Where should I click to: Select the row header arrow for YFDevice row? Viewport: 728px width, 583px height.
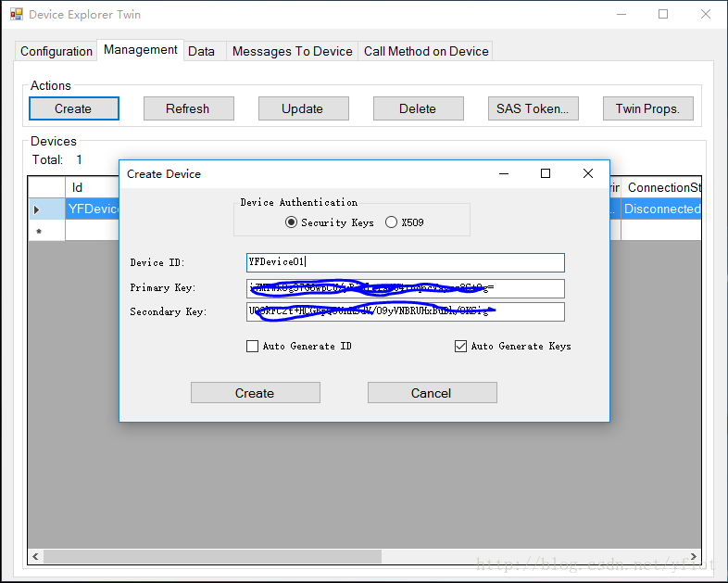46,209
